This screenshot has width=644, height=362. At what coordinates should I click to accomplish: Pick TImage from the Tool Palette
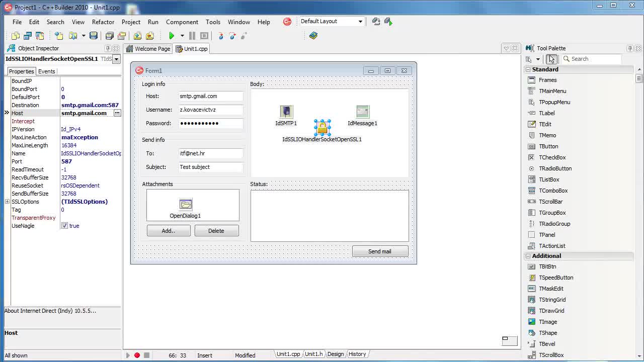click(548, 322)
